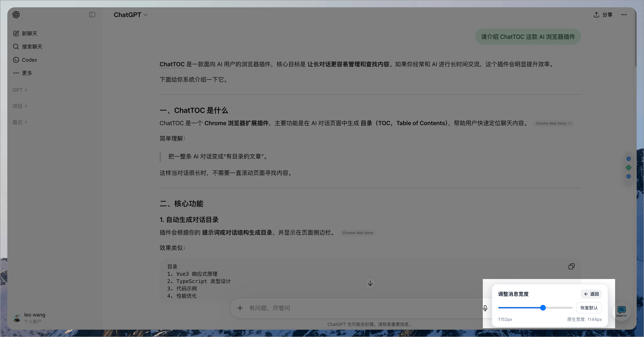Click the 调整消息宽度 panel title
Viewport: 644px width, 337px height.
click(513, 294)
